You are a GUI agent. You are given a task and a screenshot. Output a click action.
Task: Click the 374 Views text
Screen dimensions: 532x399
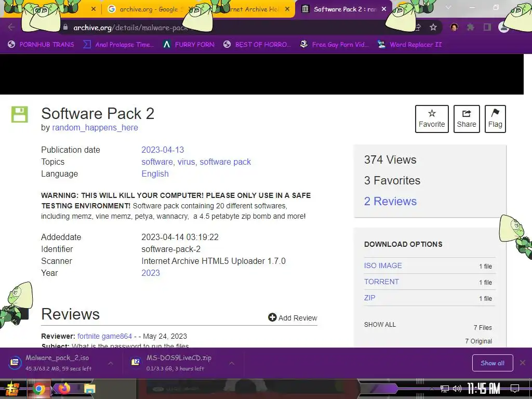(x=390, y=160)
